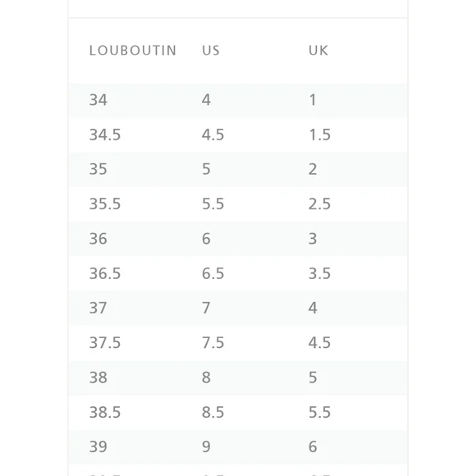Select Louboutin size 34.5 cell
The width and height of the screenshot is (476, 476).
(x=105, y=135)
